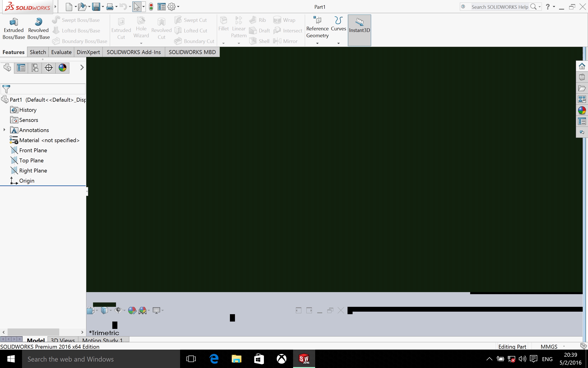Open File Properties icon in top toolbar
Screen dimensions: 588x368
161,7
